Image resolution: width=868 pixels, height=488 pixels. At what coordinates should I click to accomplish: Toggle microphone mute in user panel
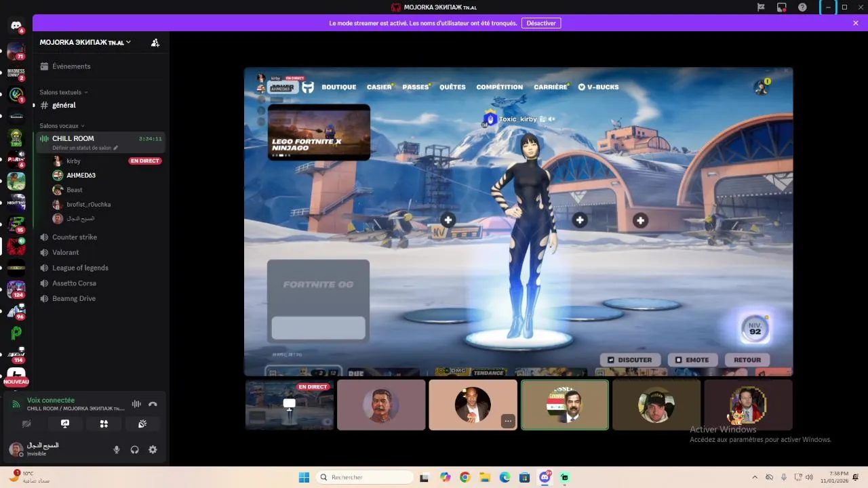pyautogui.click(x=117, y=449)
